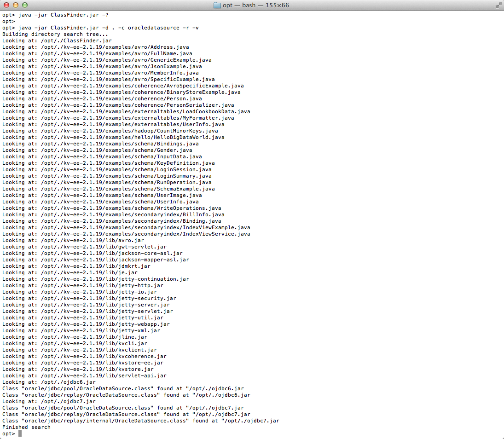504x439 pixels.
Task: Click the folder icon in title bar
Action: (217, 5)
